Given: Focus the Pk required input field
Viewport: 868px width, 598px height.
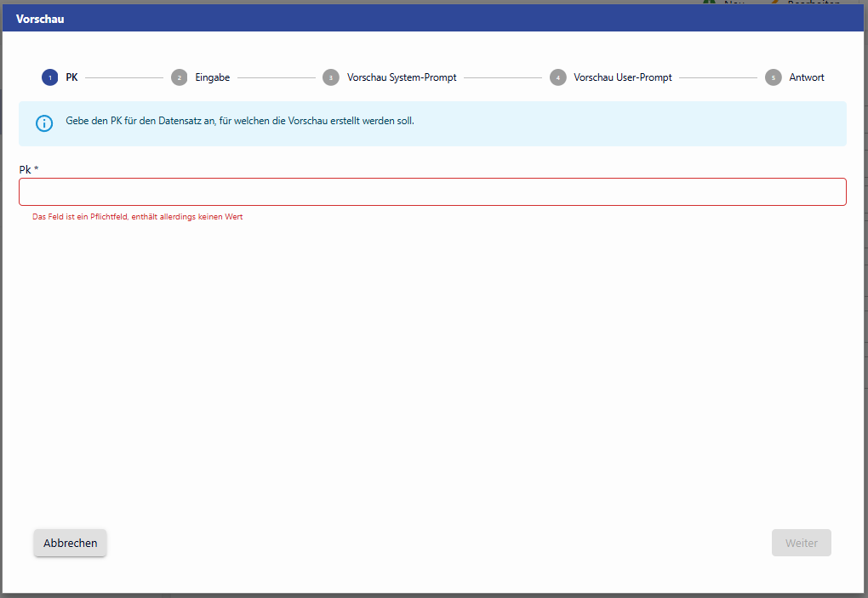Looking at the screenshot, I should pyautogui.click(x=432, y=192).
